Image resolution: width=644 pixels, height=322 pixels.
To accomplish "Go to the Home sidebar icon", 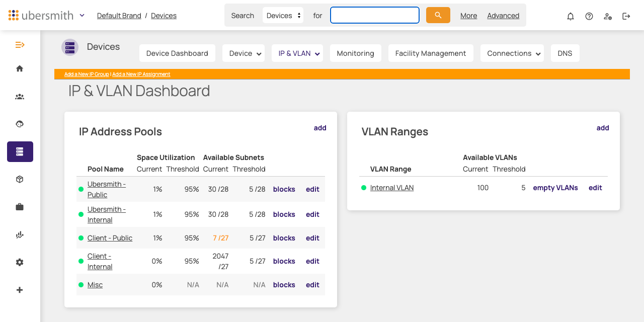I will (20, 68).
